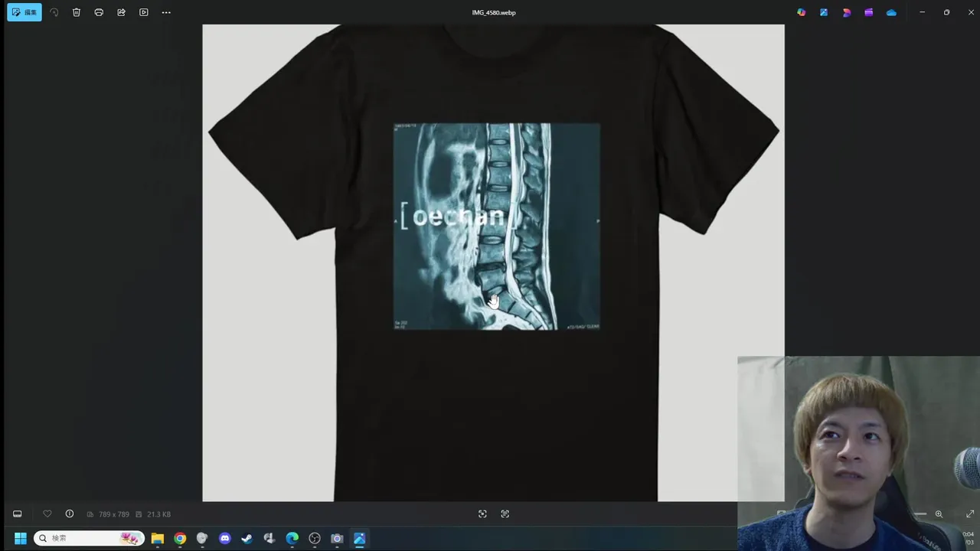Click the actual size view icon
The width and height of the screenshot is (980, 551).
(x=505, y=514)
